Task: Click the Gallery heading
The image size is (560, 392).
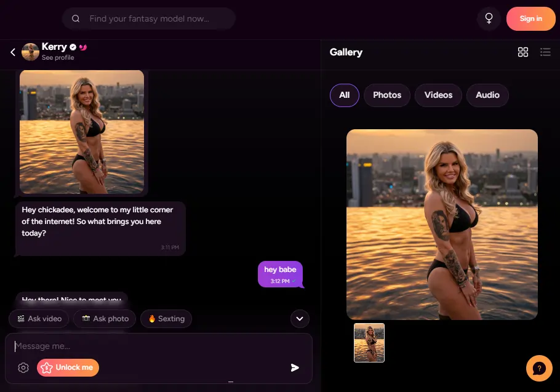Action: pyautogui.click(x=346, y=52)
